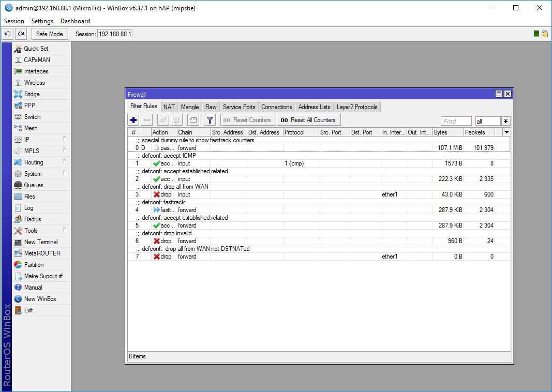Expand the MPLS submenu
Image resolution: width=552 pixels, height=392 pixels.
point(41,151)
